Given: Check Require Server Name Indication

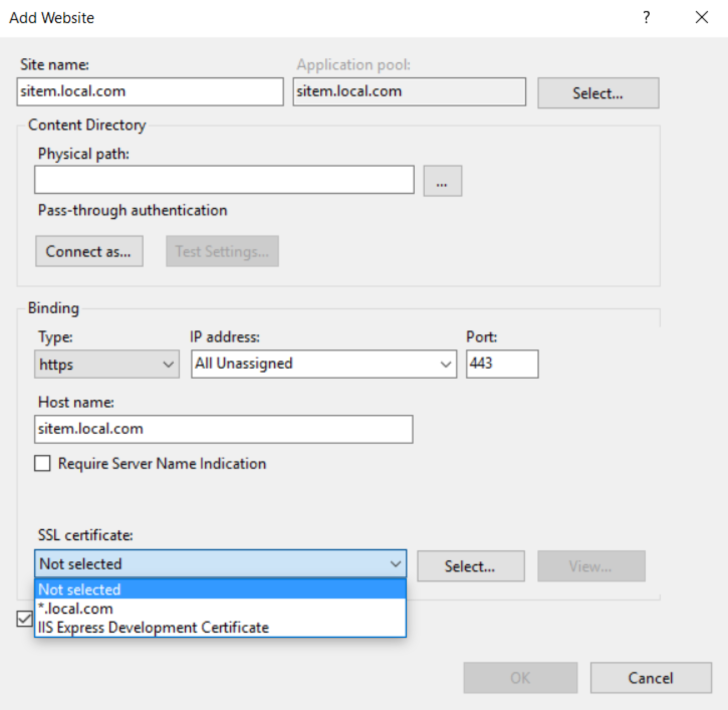Looking at the screenshot, I should click(43, 463).
